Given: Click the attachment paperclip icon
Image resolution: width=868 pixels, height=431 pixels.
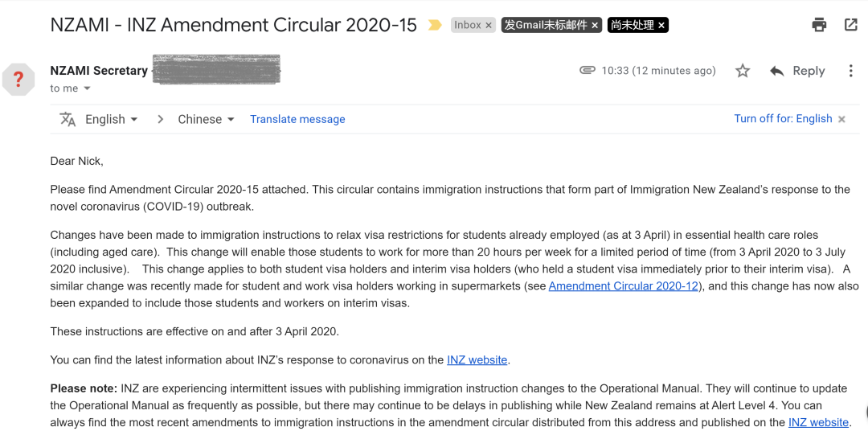Looking at the screenshot, I should (x=588, y=71).
